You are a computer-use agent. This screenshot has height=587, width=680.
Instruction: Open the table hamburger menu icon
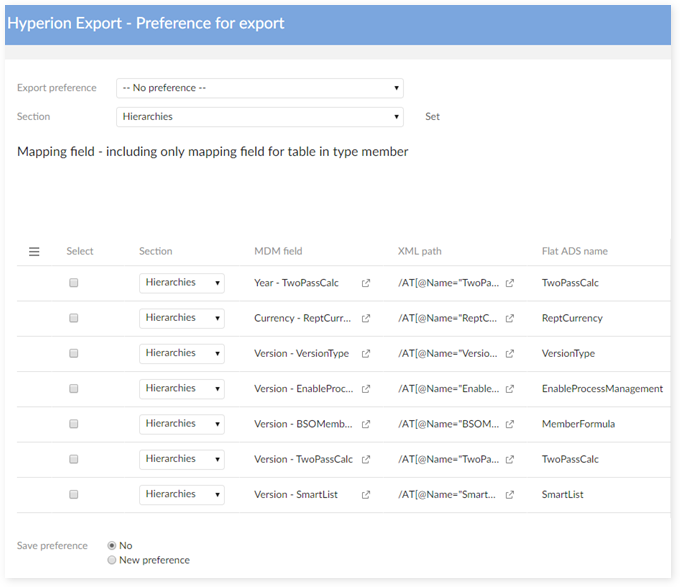(x=34, y=252)
